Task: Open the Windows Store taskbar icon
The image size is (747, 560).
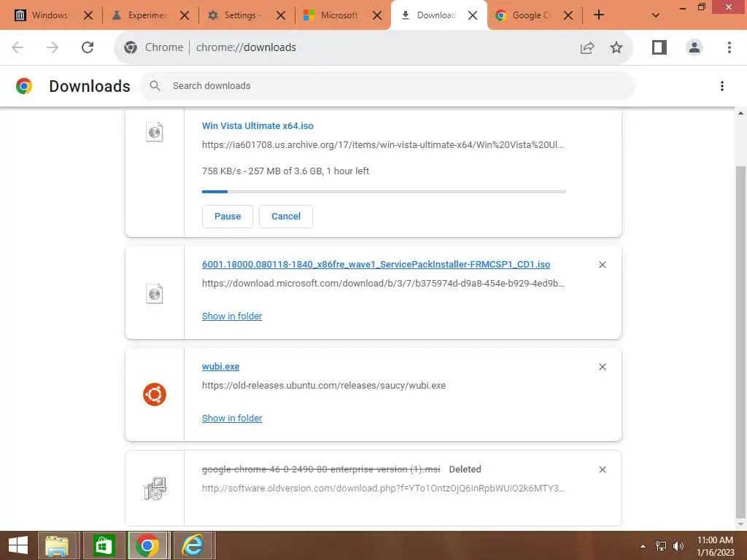Action: click(x=104, y=545)
